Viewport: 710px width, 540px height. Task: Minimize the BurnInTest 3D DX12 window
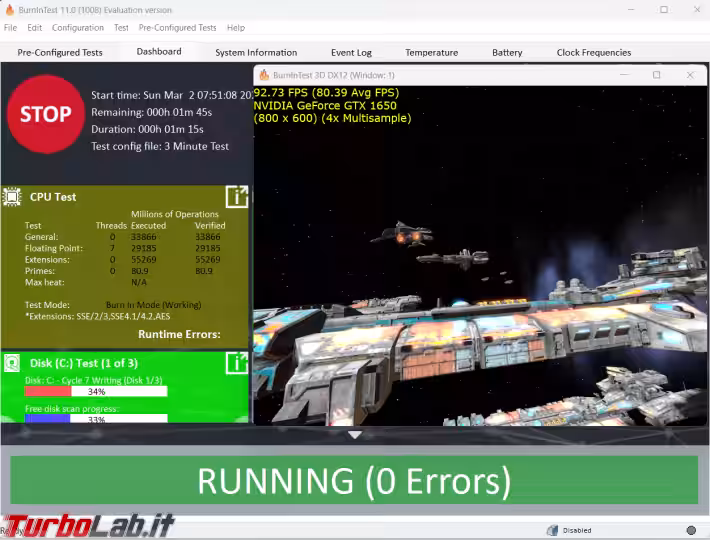[x=624, y=75]
